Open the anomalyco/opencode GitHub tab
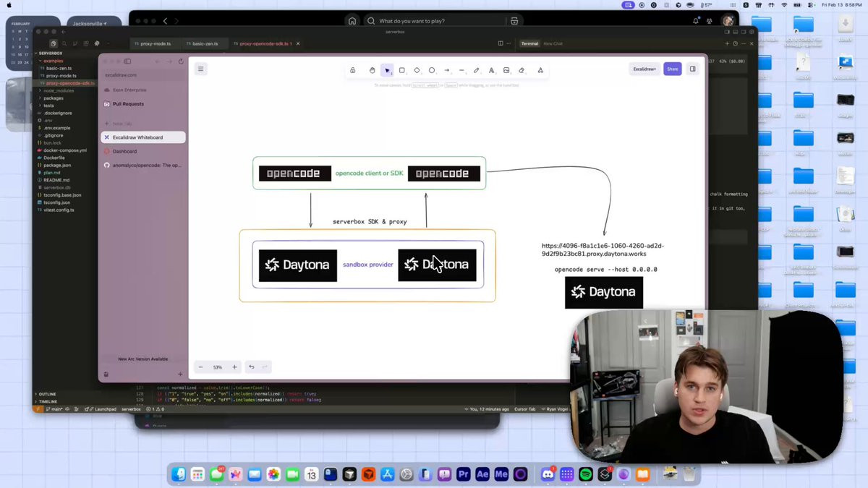 tap(143, 165)
